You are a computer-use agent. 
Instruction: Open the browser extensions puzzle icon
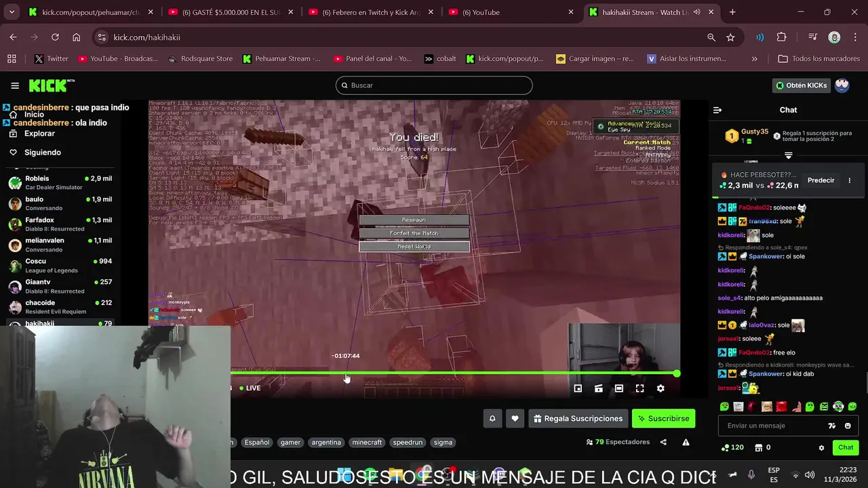click(x=781, y=37)
